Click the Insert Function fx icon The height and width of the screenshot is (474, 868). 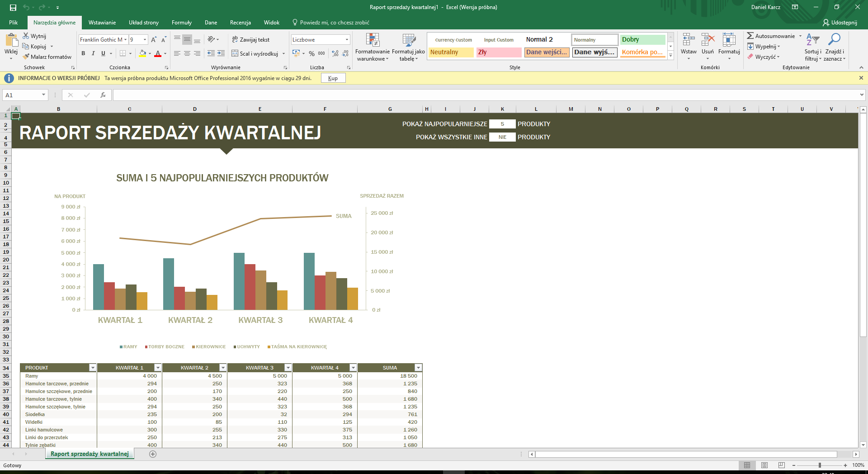point(103,95)
